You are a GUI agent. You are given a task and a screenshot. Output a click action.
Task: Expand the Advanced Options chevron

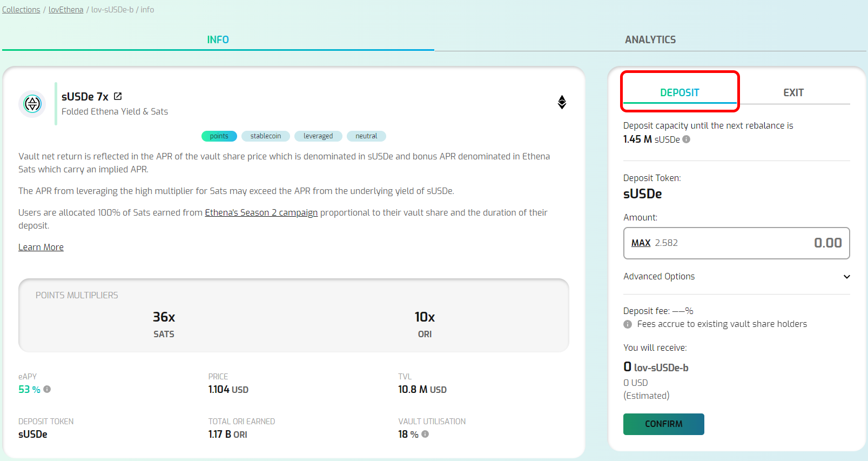click(x=846, y=277)
